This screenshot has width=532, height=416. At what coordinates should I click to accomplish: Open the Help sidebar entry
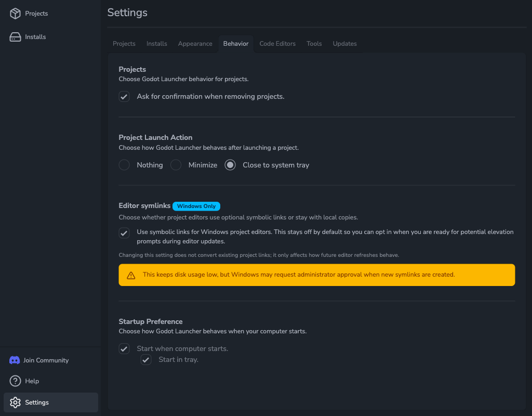point(51,381)
